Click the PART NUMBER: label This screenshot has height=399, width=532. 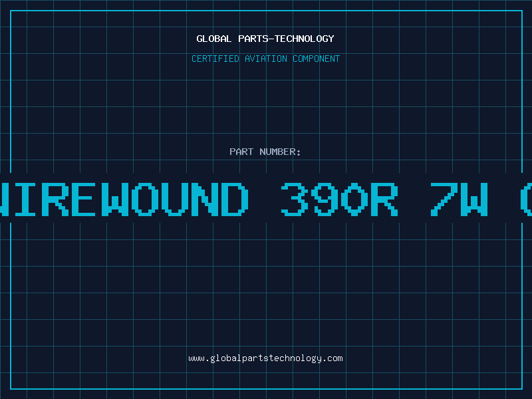click(x=265, y=152)
